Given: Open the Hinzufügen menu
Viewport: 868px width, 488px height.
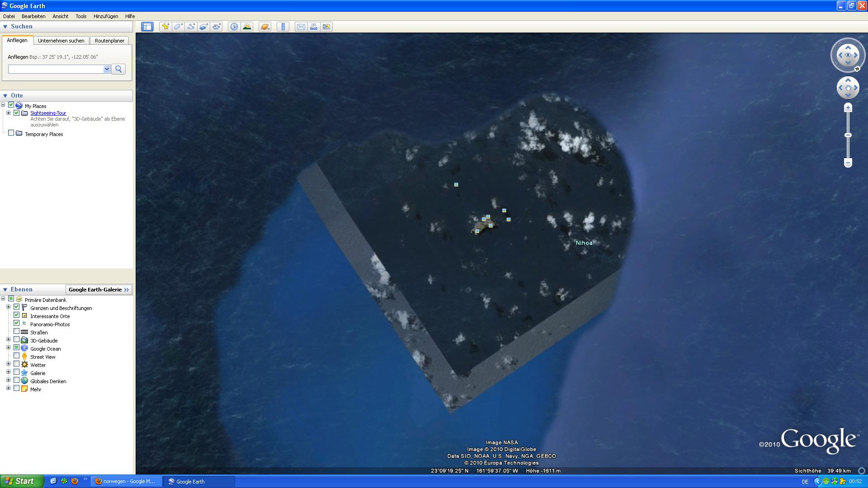Looking at the screenshot, I should point(106,16).
